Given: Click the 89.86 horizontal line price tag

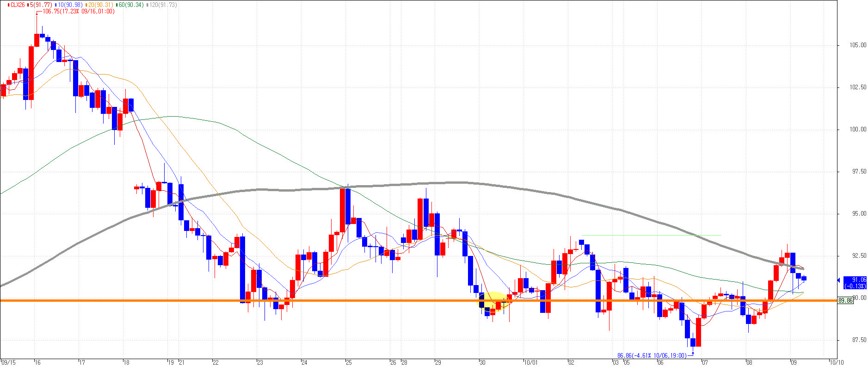Looking at the screenshot, I should (x=845, y=300).
